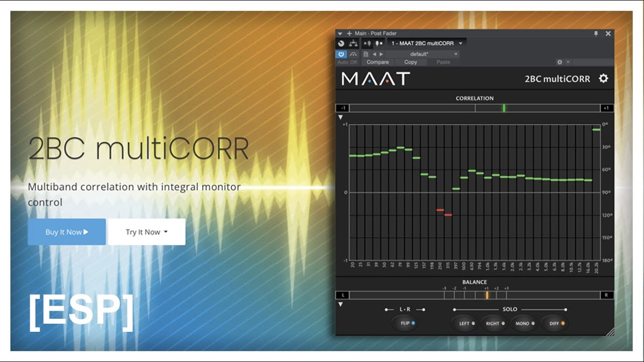Click the 90° phase scale label
The image size is (644, 362).
click(x=607, y=192)
